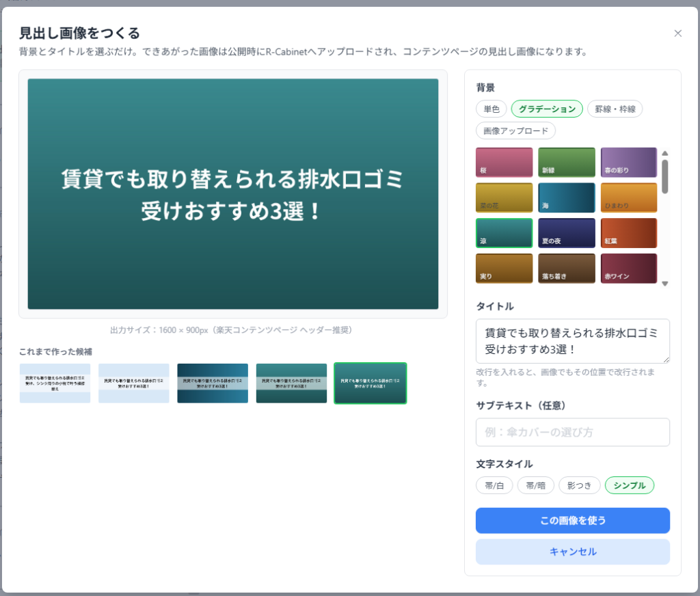Pick the 夏の夜 navy gradient swatch
700x596 pixels.
pyautogui.click(x=567, y=233)
